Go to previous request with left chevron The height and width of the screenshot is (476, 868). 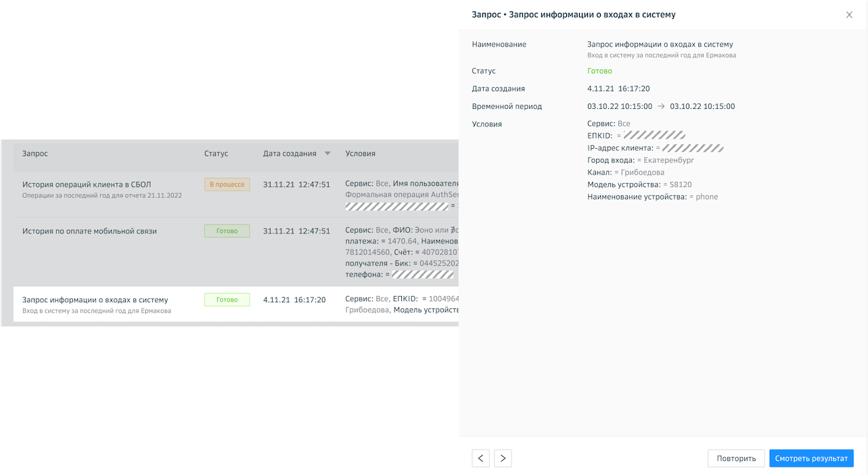[480, 458]
